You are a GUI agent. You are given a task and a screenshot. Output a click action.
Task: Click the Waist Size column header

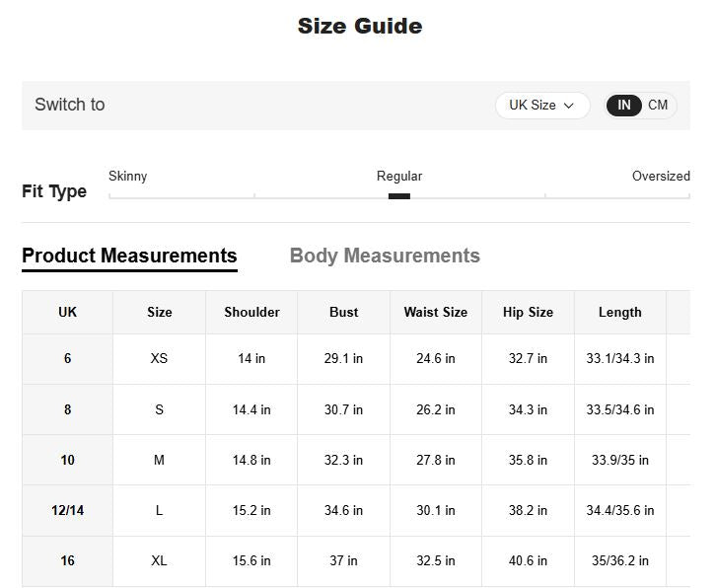tap(435, 313)
